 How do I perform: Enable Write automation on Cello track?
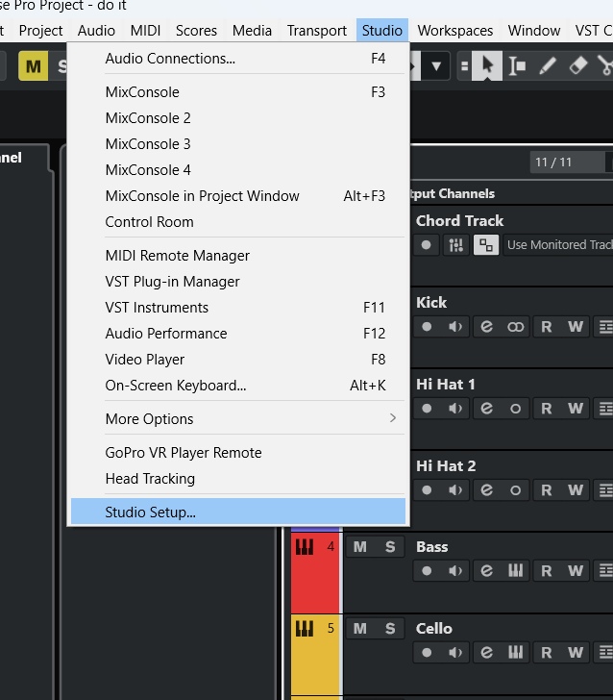576,653
